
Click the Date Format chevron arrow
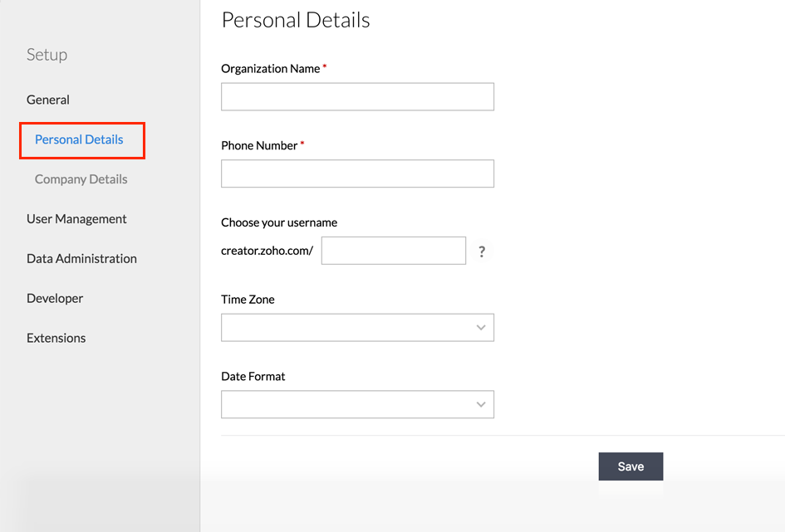pos(481,404)
